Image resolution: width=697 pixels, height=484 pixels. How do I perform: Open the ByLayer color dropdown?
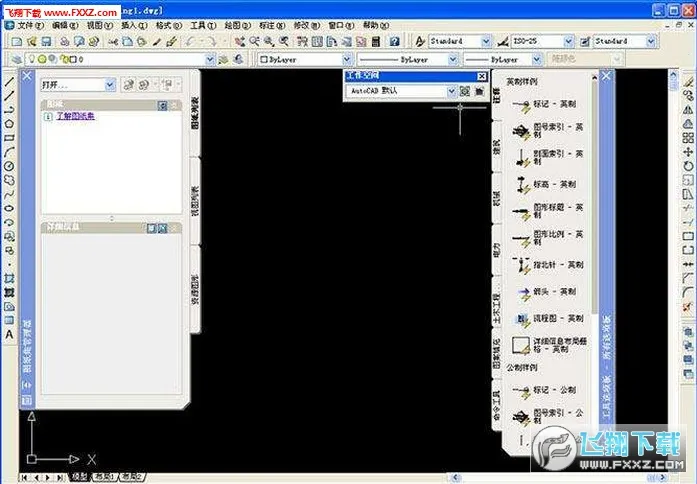(x=347, y=59)
